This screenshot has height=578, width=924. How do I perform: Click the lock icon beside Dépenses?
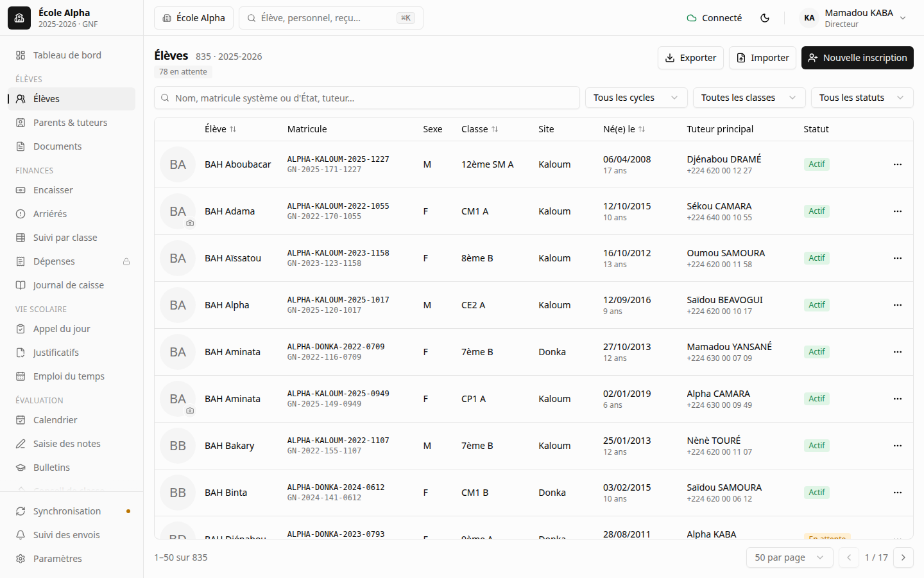point(126,261)
